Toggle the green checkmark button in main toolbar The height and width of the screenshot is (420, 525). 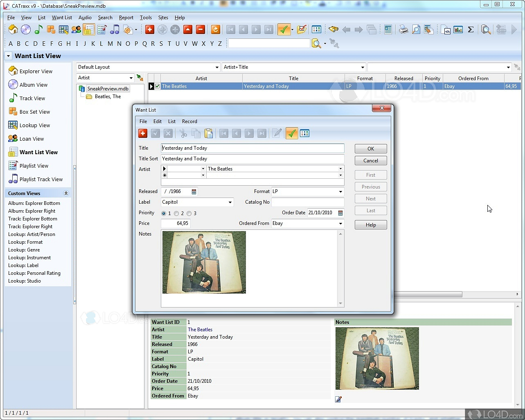point(284,29)
